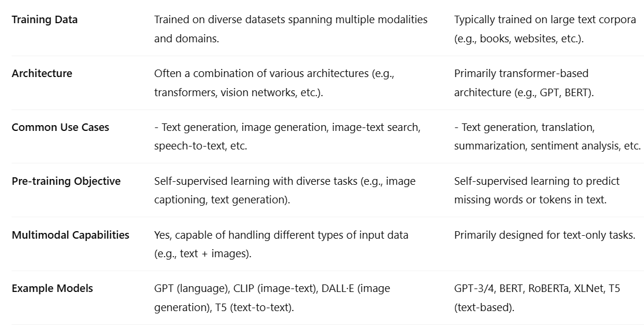Click 'Primarily transformer-based' cell text
The width and height of the screenshot is (644, 325).
pyautogui.click(x=521, y=74)
